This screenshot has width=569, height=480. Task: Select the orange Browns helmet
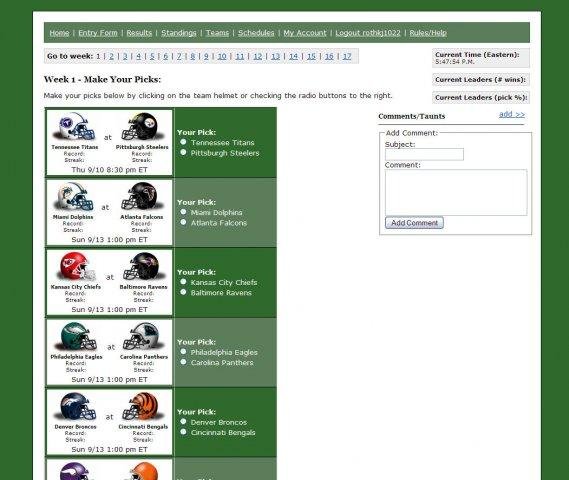pyautogui.click(x=143, y=471)
